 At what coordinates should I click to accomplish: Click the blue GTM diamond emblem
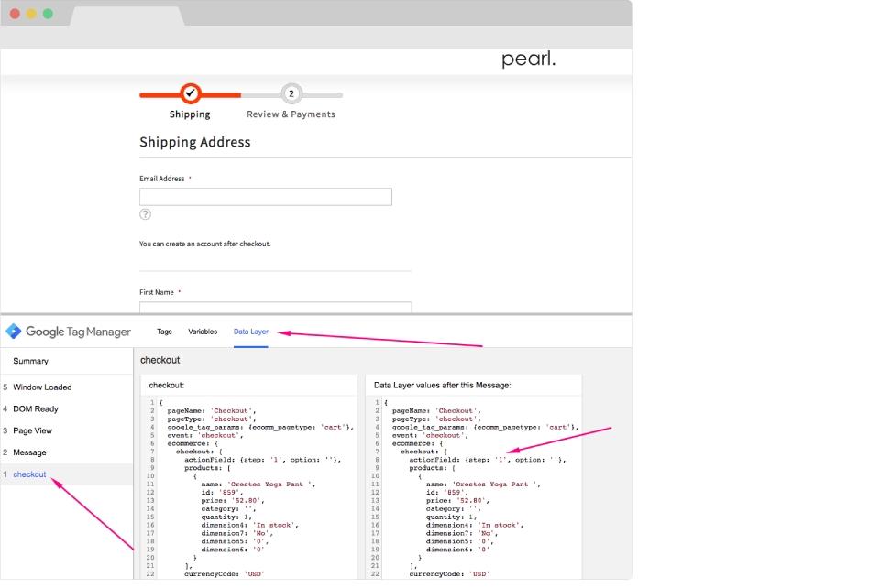coord(12,332)
